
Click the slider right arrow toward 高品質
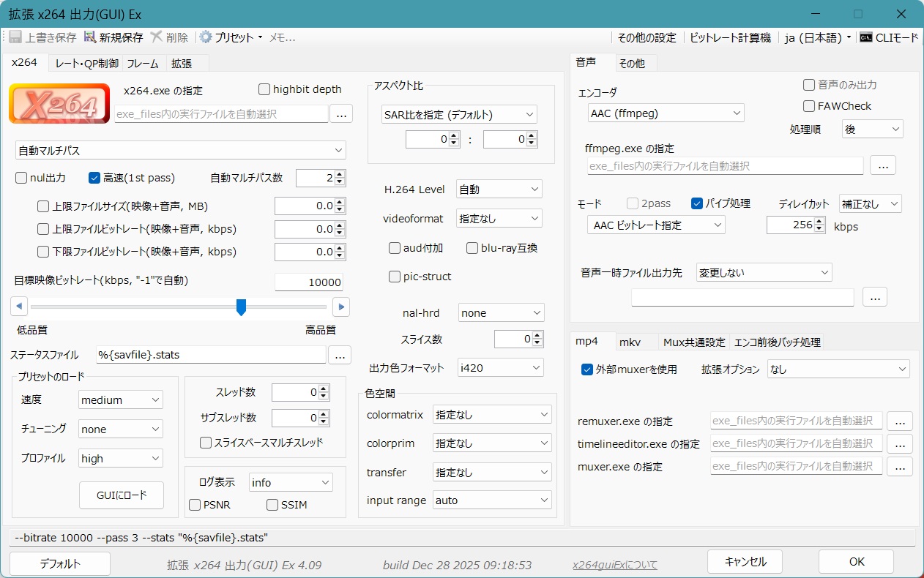(340, 307)
